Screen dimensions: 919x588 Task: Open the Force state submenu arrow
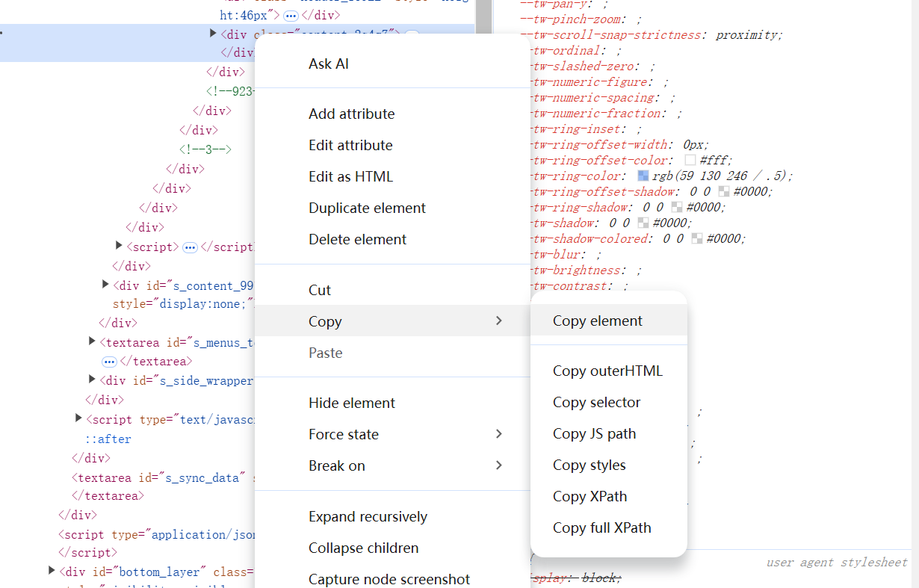(x=499, y=434)
